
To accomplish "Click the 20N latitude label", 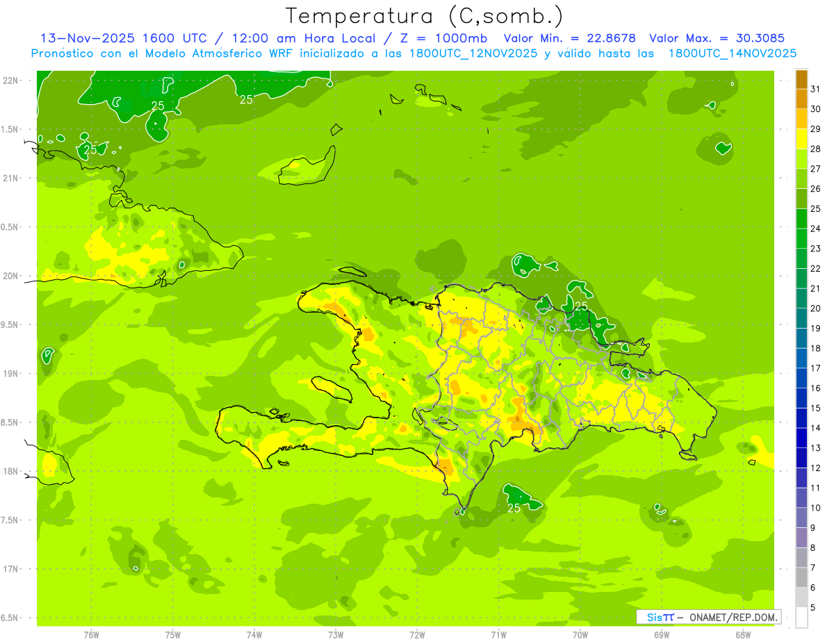I will tap(11, 276).
